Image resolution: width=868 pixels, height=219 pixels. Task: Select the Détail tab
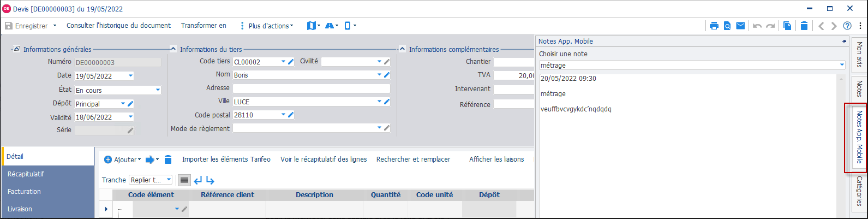click(48, 156)
